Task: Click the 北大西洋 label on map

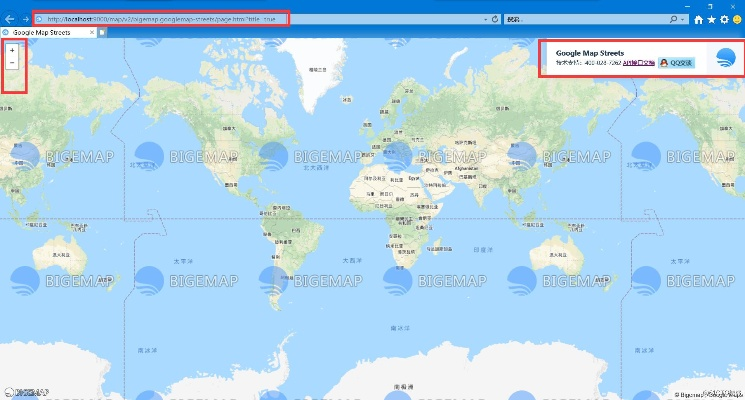Action: click(x=316, y=167)
